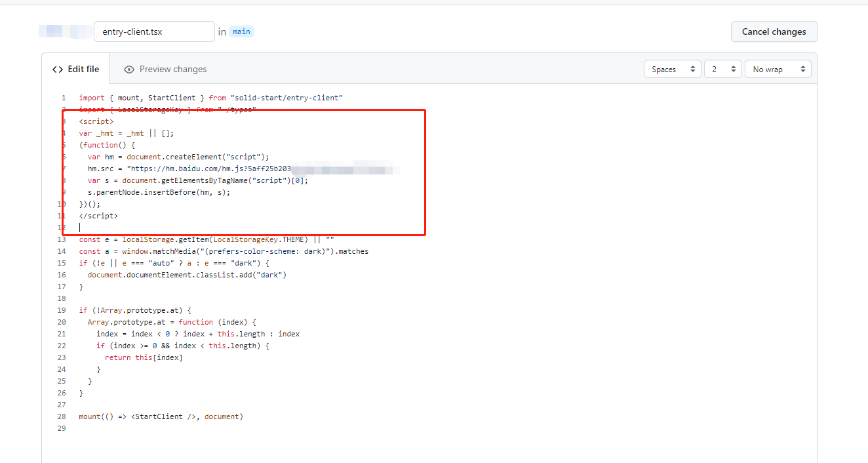Click the blurred repository name breadcrumb
The height and width of the screenshot is (463, 868).
(x=64, y=31)
